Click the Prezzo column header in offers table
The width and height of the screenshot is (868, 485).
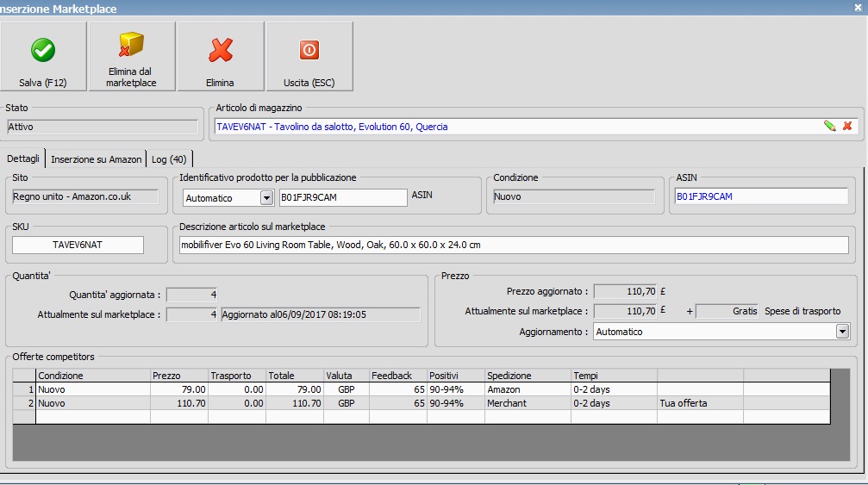click(x=178, y=376)
